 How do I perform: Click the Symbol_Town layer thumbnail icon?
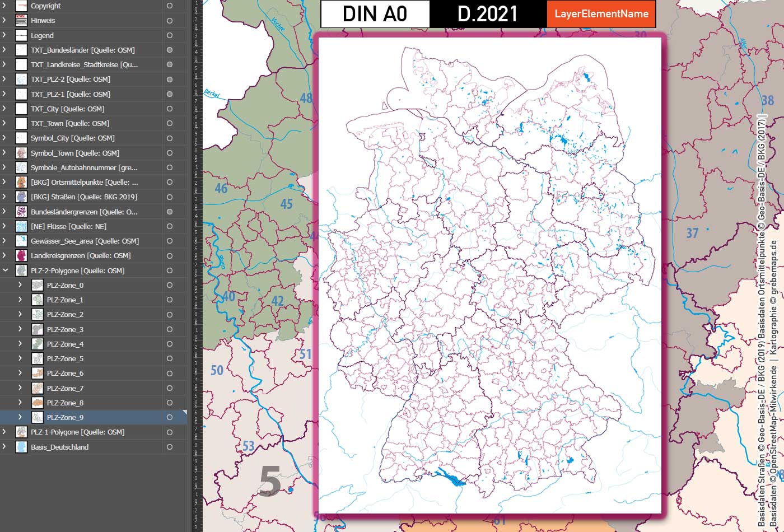pos(20,152)
